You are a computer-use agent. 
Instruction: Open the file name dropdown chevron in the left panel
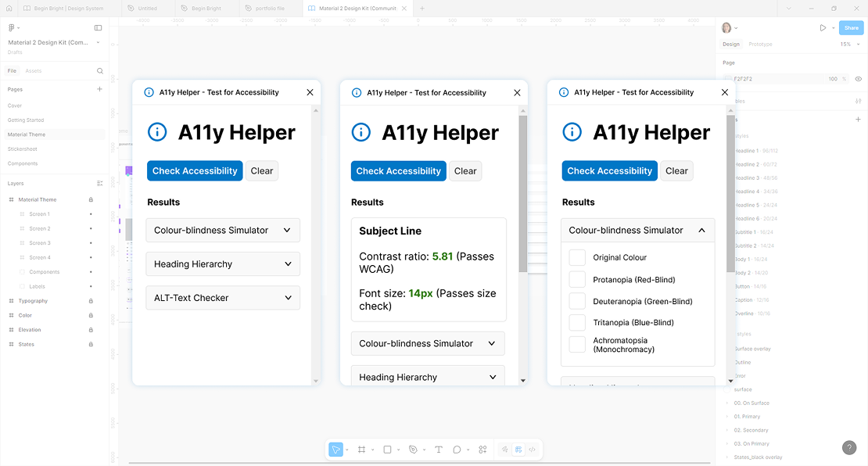[98, 43]
